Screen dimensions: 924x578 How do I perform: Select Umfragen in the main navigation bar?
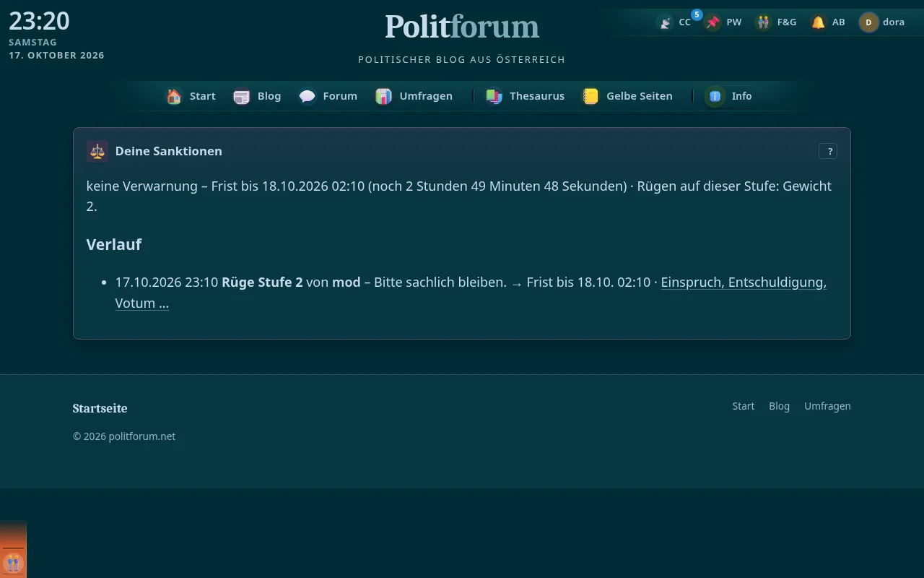coord(414,96)
